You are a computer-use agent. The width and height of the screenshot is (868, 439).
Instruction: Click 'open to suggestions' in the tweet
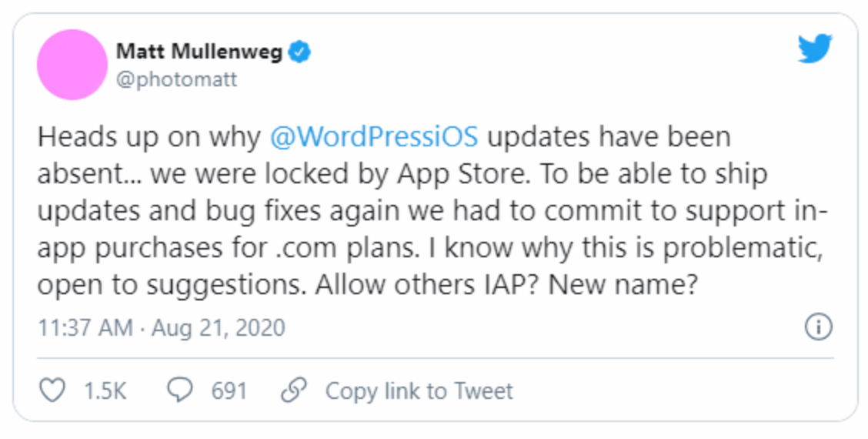pos(172,285)
